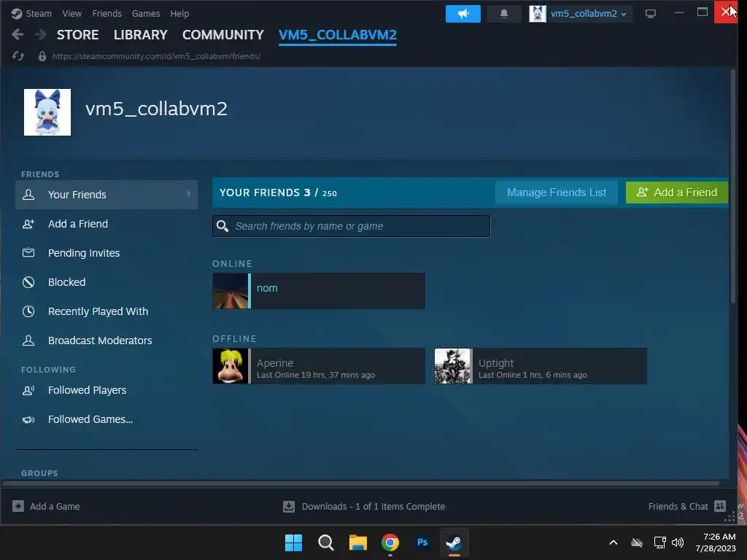Click the Manage Friends List button
The height and width of the screenshot is (560, 747).
point(557,192)
